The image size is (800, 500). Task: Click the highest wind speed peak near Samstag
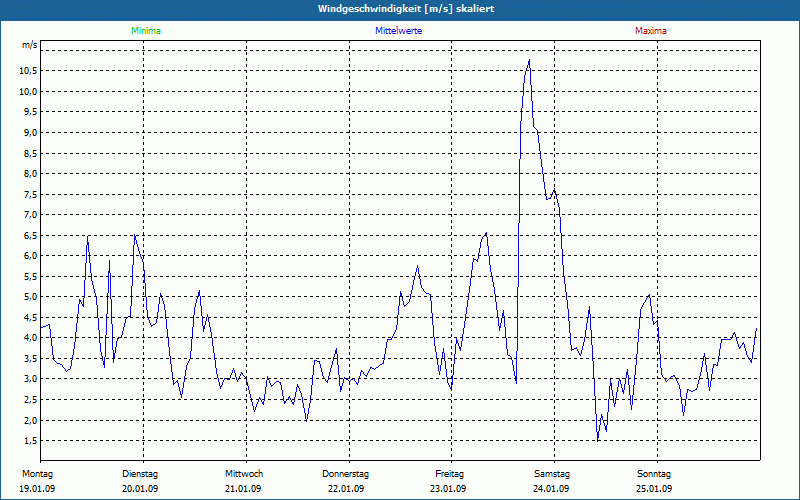[x=530, y=60]
